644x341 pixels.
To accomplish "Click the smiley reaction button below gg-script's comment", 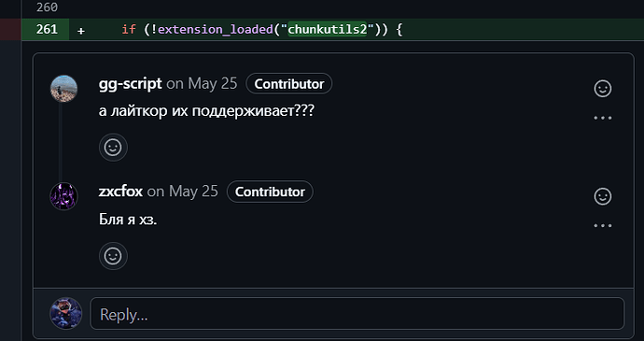I will pyautogui.click(x=113, y=148).
